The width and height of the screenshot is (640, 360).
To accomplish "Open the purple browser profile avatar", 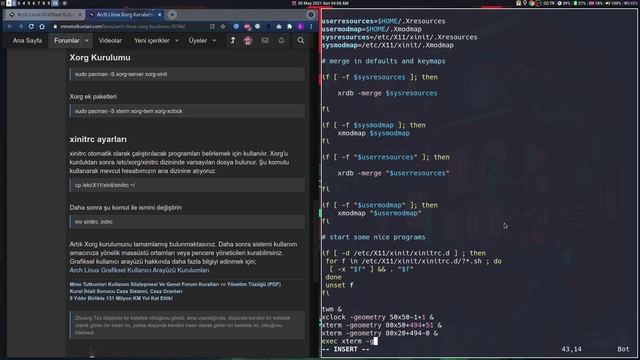I will pyautogui.click(x=300, y=27).
